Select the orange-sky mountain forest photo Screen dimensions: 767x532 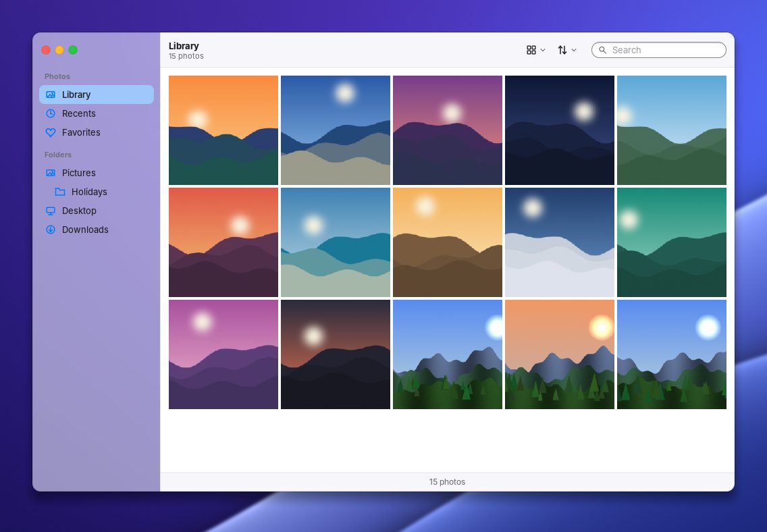click(560, 354)
